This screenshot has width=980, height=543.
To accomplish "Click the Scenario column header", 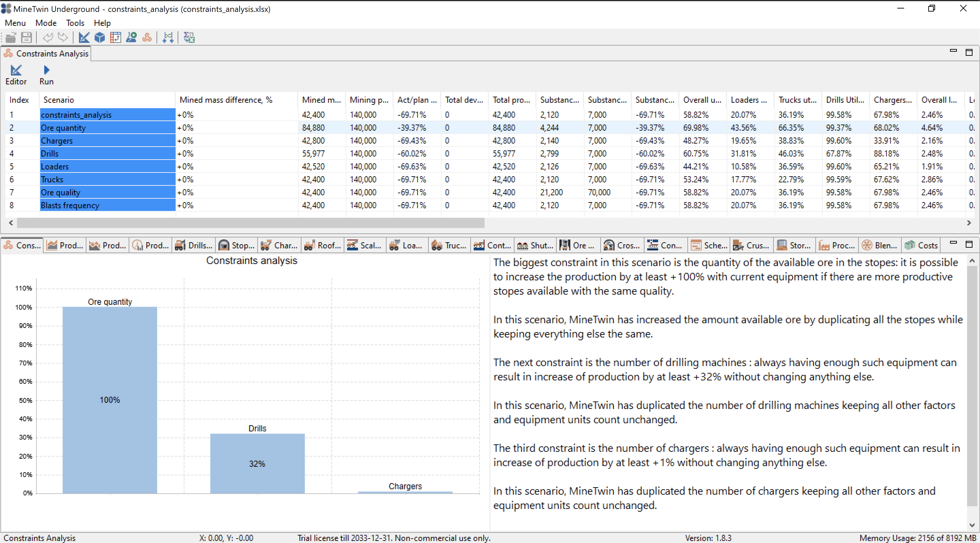I will point(107,100).
